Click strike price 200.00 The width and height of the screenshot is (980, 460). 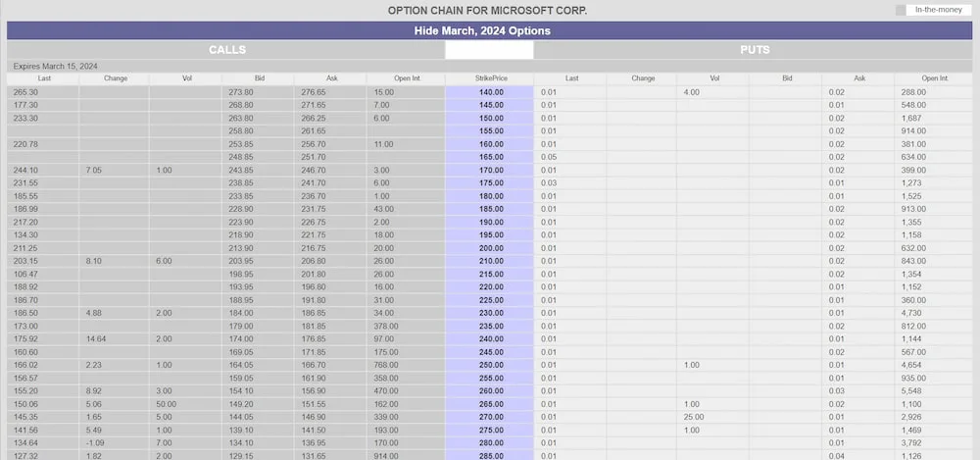pos(491,248)
